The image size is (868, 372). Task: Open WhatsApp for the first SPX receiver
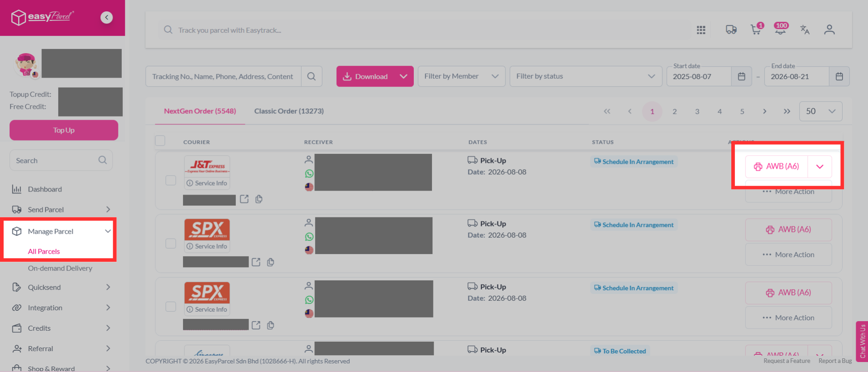(x=309, y=237)
